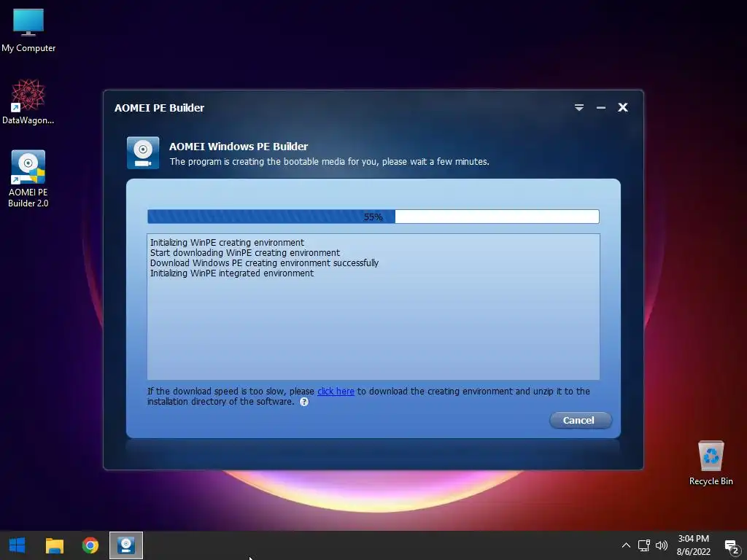The height and width of the screenshot is (560, 747).
Task: Click log line 'Download Windows PE creating environment successfully'
Action: click(264, 262)
